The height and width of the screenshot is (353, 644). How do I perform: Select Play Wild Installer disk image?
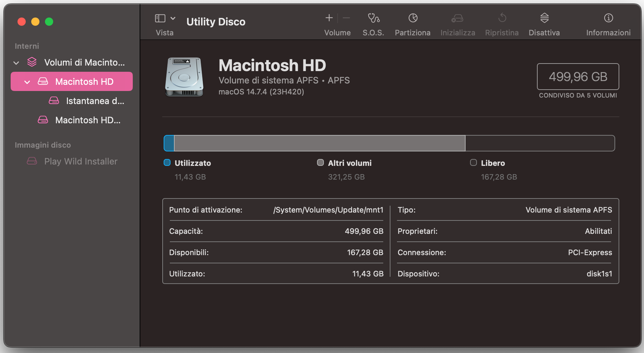tap(81, 161)
